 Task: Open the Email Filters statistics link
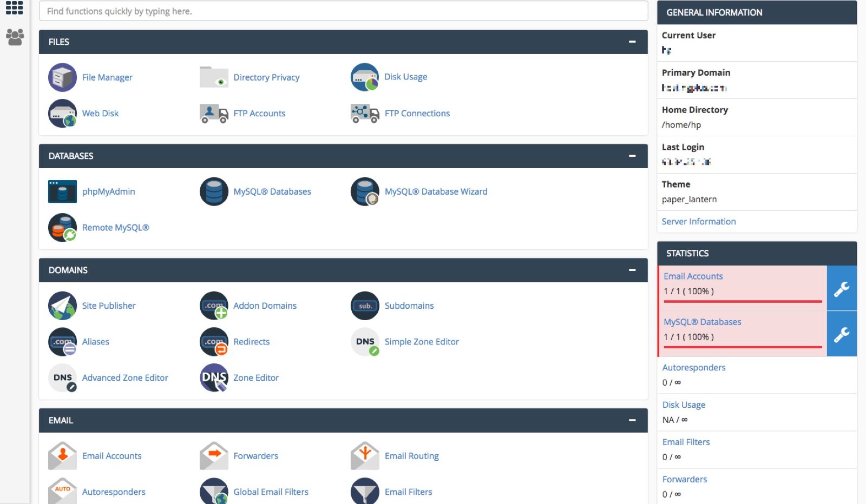(686, 442)
